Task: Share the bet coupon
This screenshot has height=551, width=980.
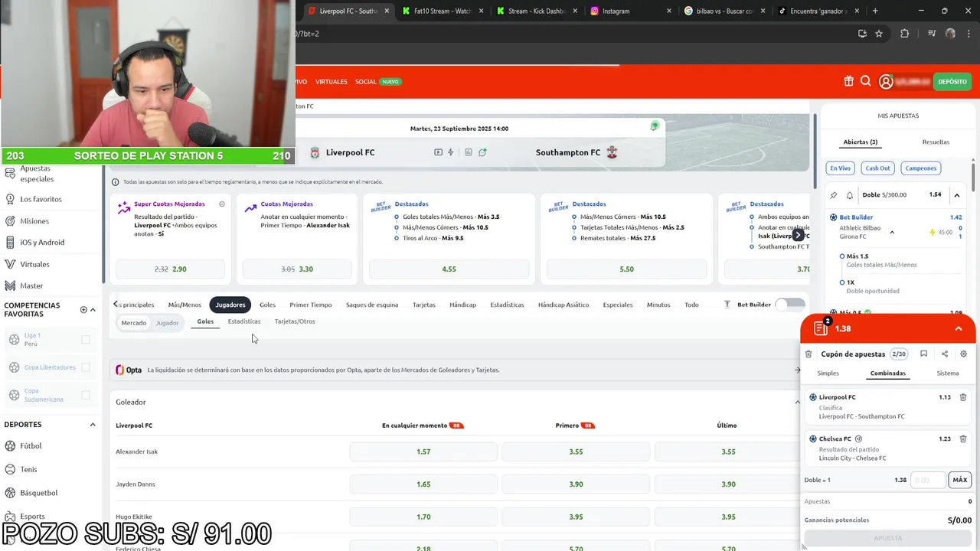Action: pyautogui.click(x=944, y=354)
